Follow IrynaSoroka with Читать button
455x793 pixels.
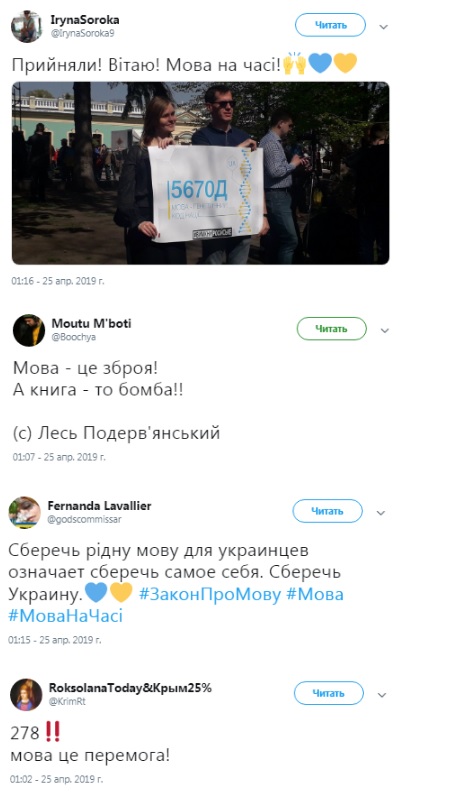tap(331, 25)
